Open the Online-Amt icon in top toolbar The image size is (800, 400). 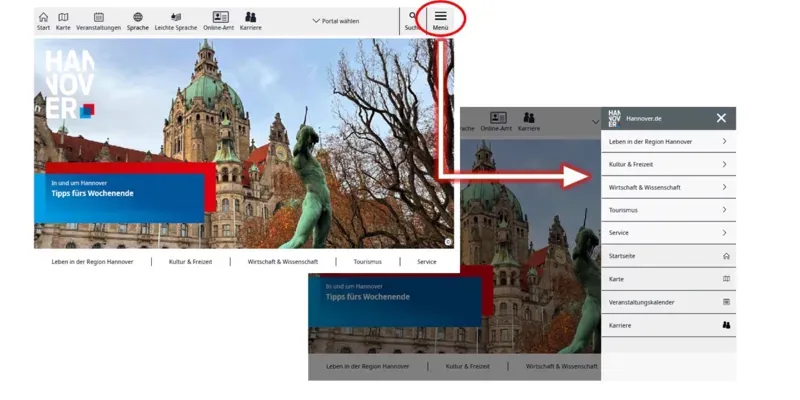pos(220,17)
